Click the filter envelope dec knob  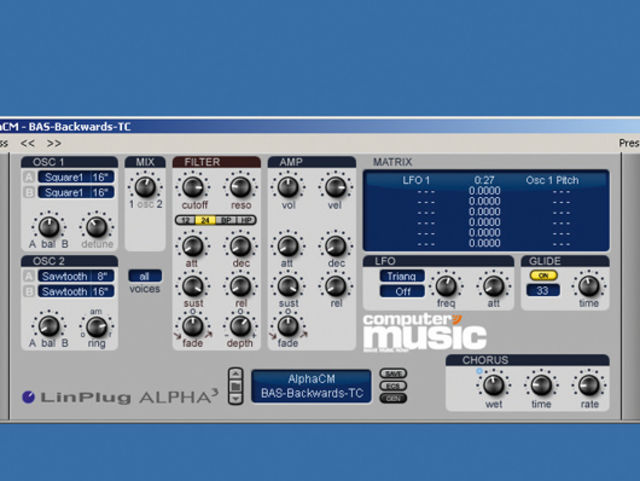coord(240,245)
